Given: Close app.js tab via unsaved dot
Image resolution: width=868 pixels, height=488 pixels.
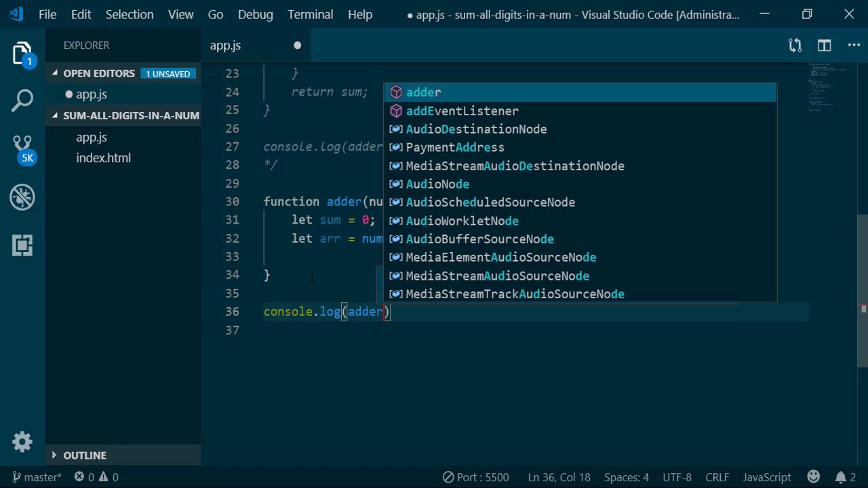Looking at the screenshot, I should click(297, 45).
